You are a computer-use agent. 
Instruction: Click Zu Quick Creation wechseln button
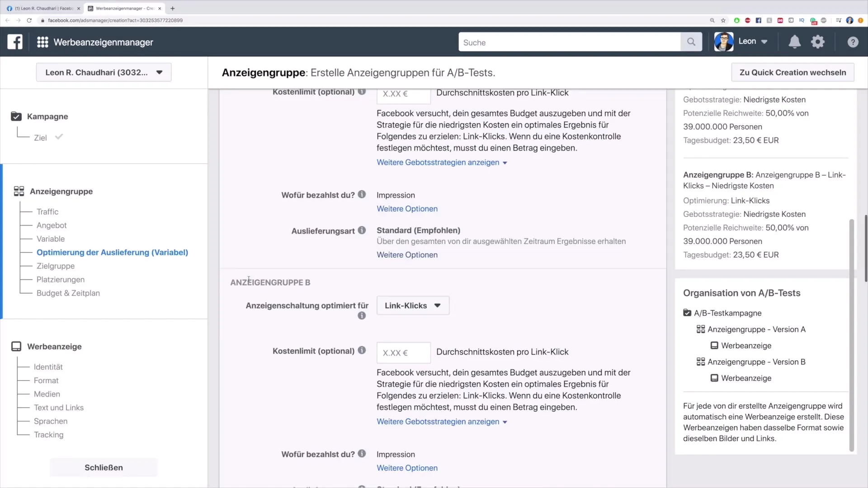(793, 72)
